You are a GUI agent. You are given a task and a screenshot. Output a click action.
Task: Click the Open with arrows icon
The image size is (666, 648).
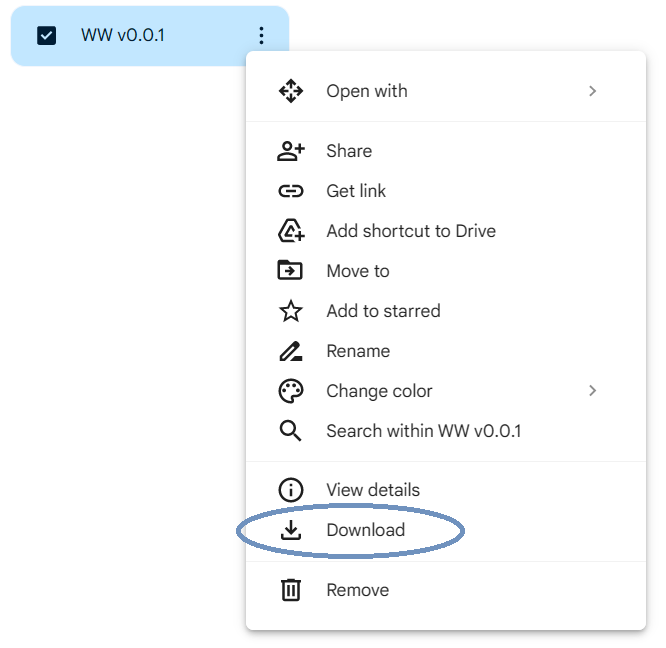pyautogui.click(x=290, y=91)
